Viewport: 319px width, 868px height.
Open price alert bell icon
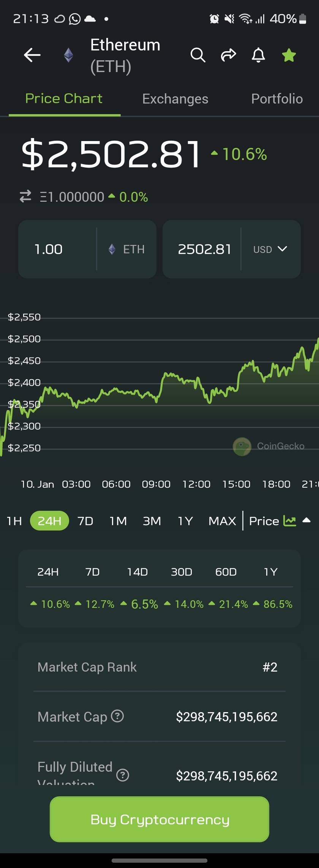tap(259, 55)
